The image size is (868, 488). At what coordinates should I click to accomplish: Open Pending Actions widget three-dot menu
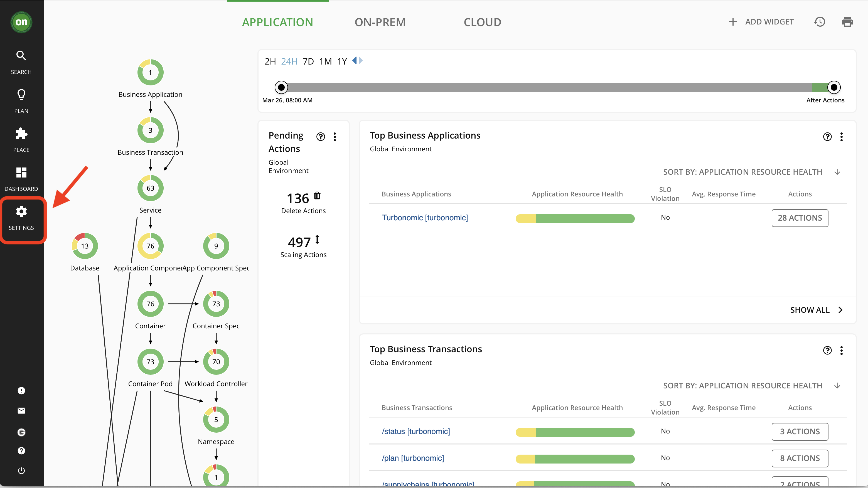click(335, 137)
